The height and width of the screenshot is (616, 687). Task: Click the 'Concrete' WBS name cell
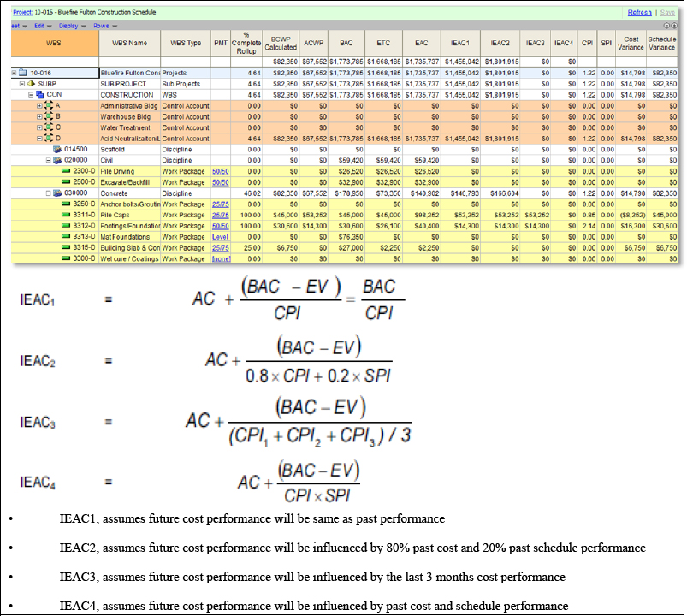pyautogui.click(x=130, y=193)
